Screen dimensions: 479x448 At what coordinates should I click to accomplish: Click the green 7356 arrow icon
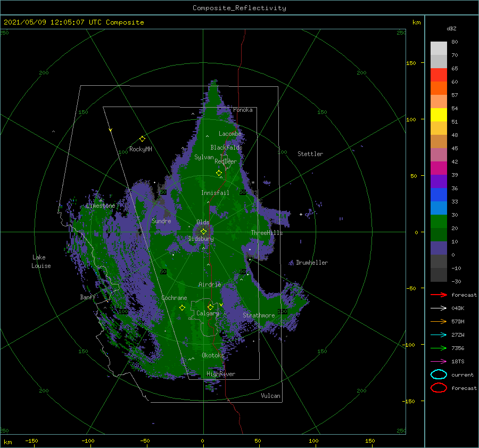pyautogui.click(x=439, y=348)
